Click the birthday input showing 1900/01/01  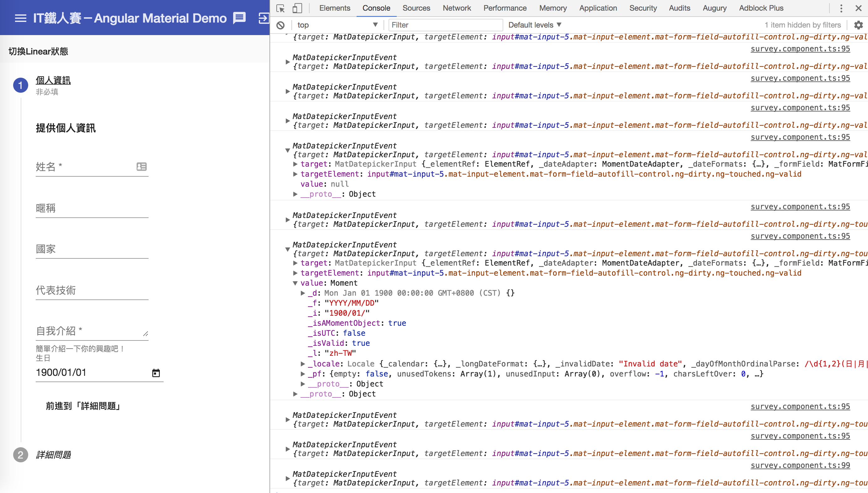(x=92, y=372)
